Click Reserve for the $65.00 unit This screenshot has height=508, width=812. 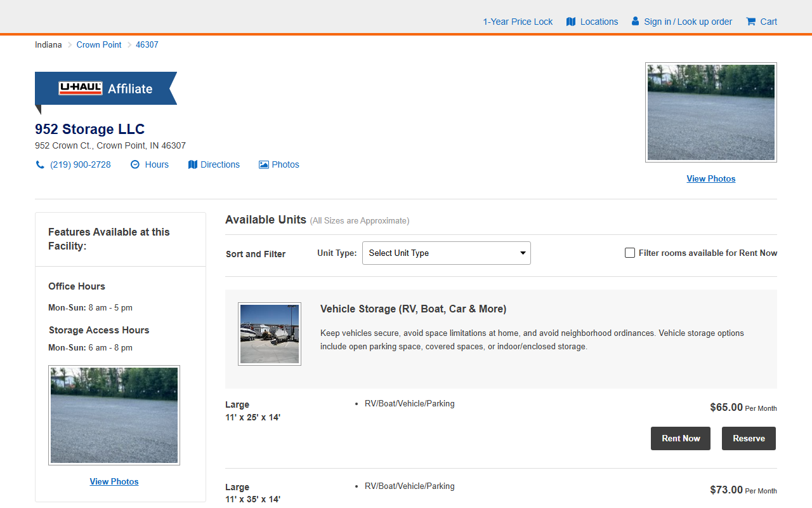click(x=749, y=438)
